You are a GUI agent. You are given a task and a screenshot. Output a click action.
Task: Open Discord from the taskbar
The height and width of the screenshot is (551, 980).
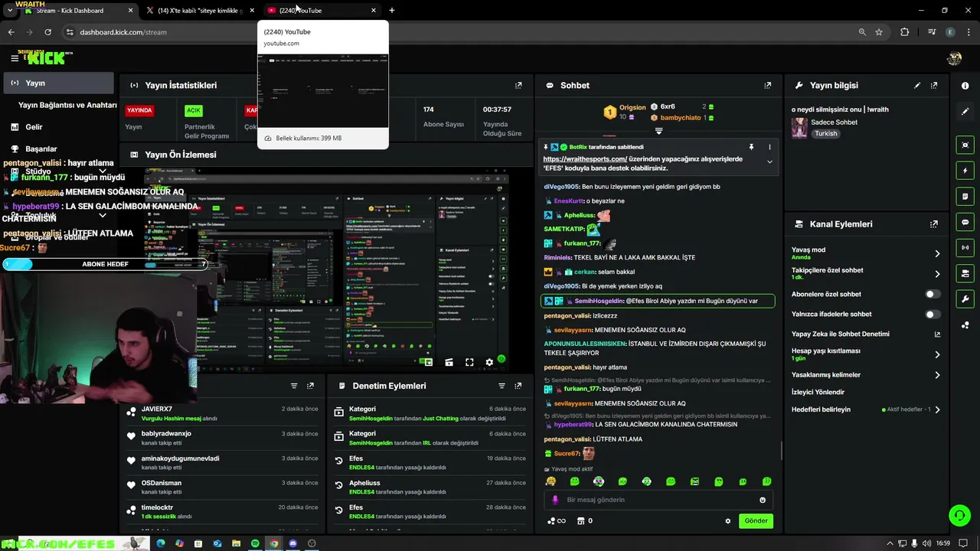292,543
